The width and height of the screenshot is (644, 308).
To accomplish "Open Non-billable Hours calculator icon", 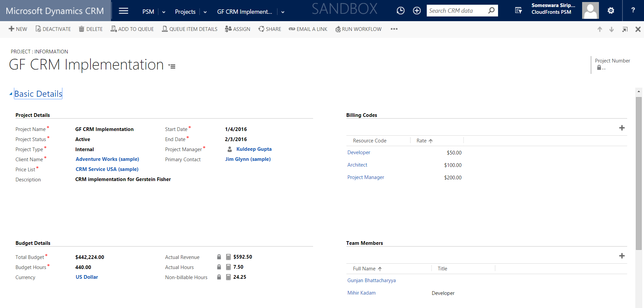I will click(x=228, y=277).
